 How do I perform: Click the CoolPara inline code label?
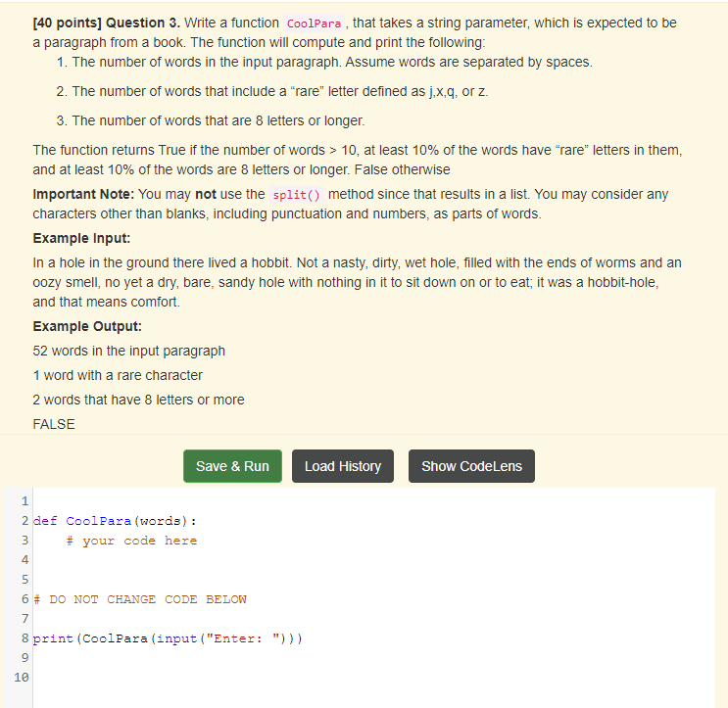314,24
